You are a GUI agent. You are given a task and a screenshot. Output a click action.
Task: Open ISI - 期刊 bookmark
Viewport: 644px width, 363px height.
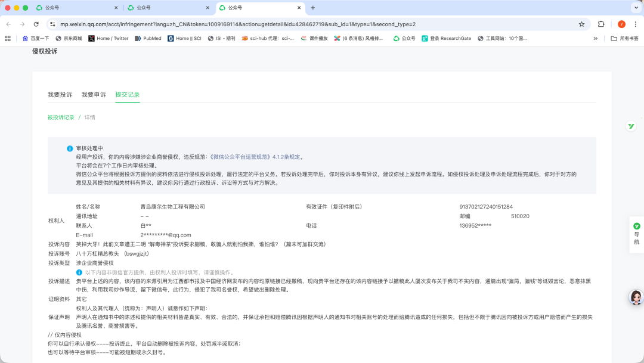click(221, 38)
